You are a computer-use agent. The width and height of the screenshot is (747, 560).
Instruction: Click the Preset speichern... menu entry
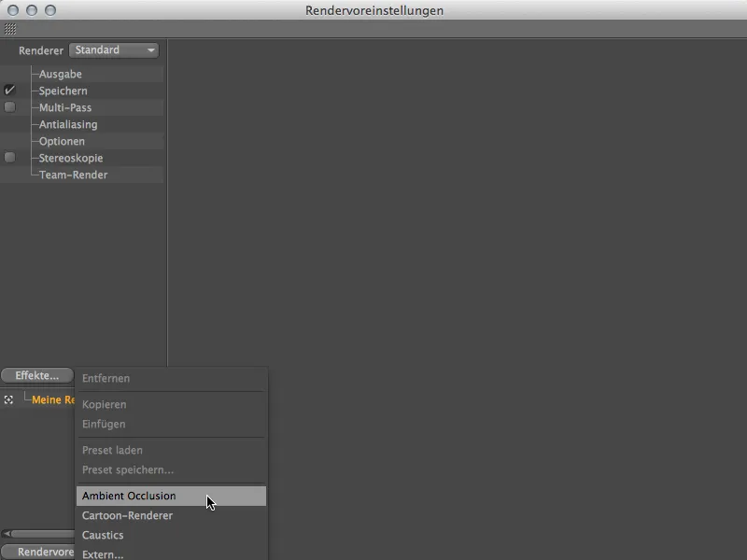171,469
